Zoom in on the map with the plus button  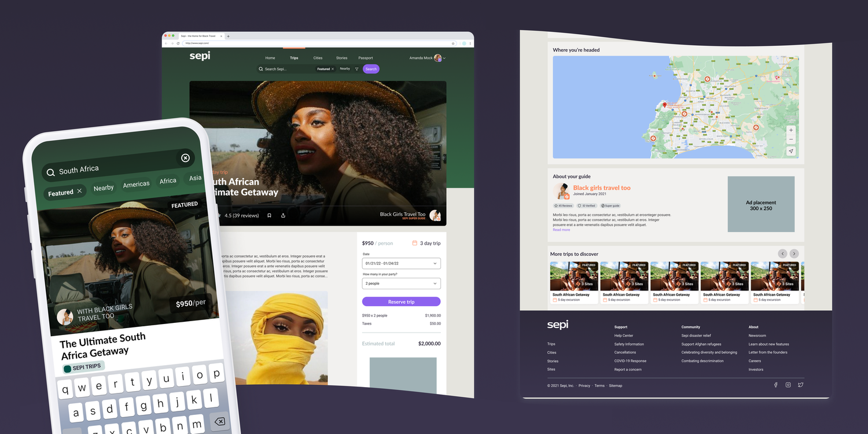[x=791, y=130]
